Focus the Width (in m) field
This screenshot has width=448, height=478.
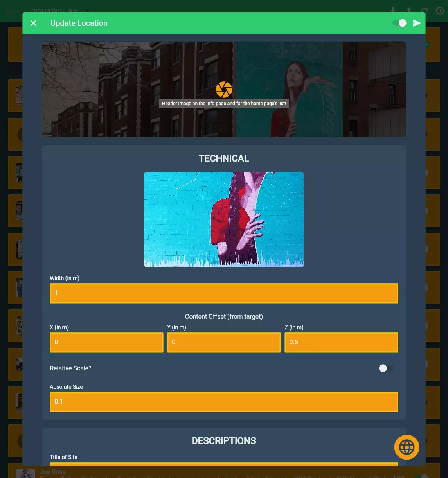[224, 293]
